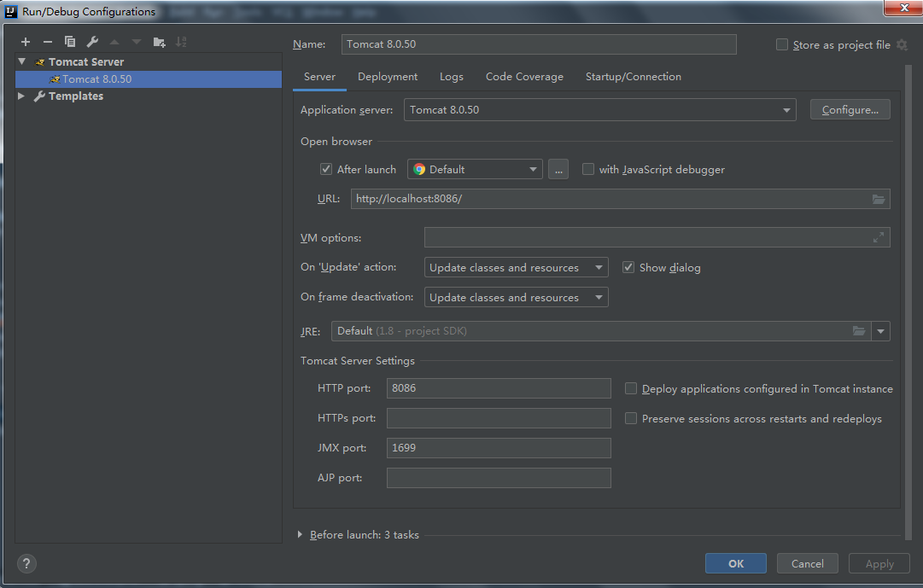Switch to the Startup/Connection tab
Image resolution: width=923 pixels, height=588 pixels.
click(x=634, y=77)
